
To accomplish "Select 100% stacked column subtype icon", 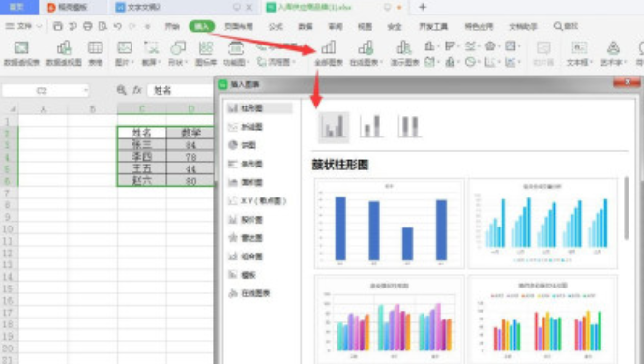I will 409,127.
